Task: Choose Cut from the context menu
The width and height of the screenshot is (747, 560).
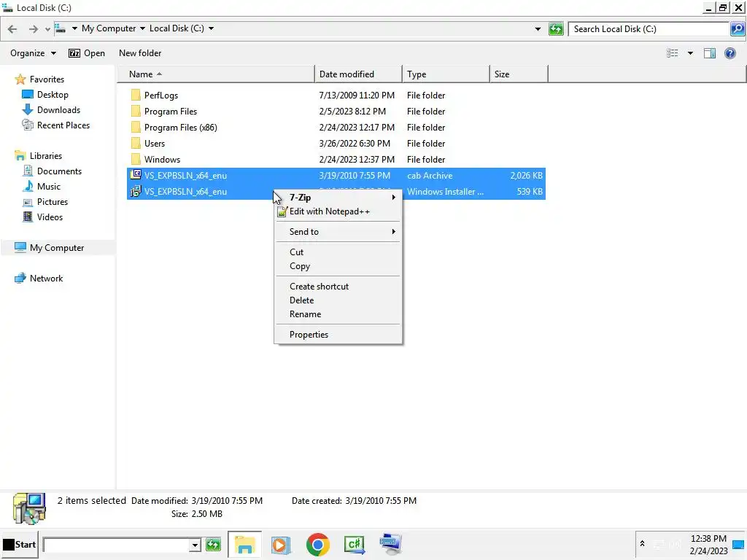Action: pyautogui.click(x=338, y=252)
